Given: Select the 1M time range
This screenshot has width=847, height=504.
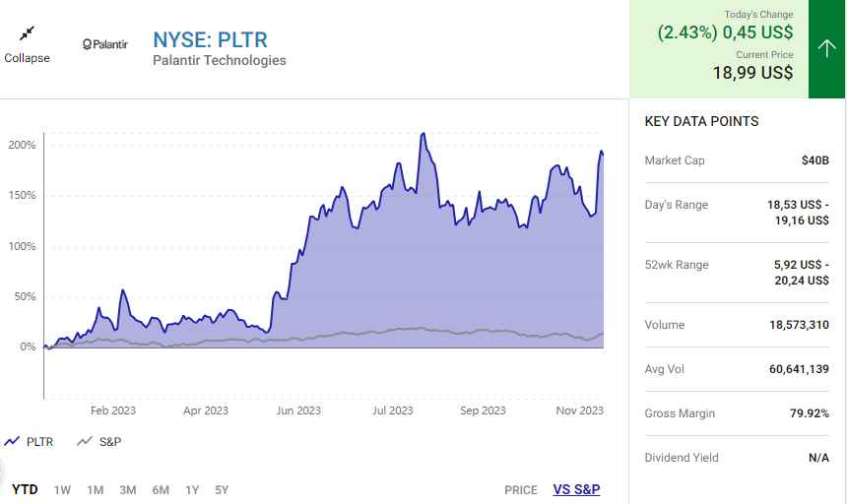Looking at the screenshot, I should [x=96, y=490].
